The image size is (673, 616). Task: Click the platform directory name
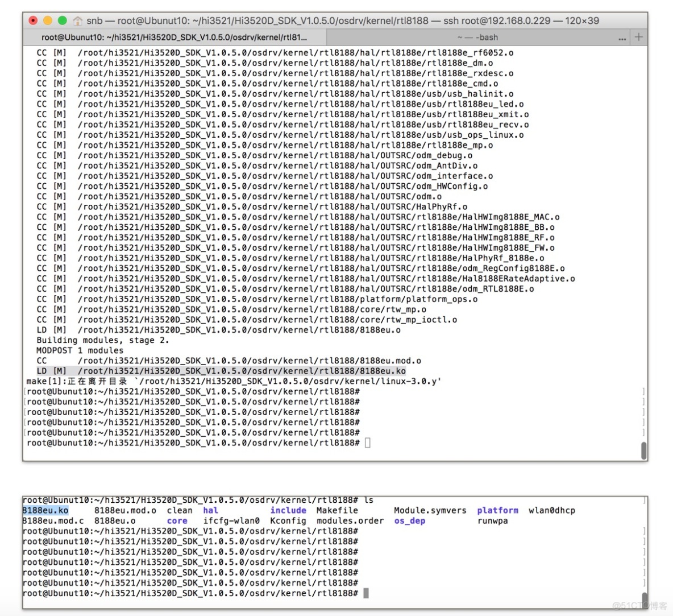coord(497,510)
